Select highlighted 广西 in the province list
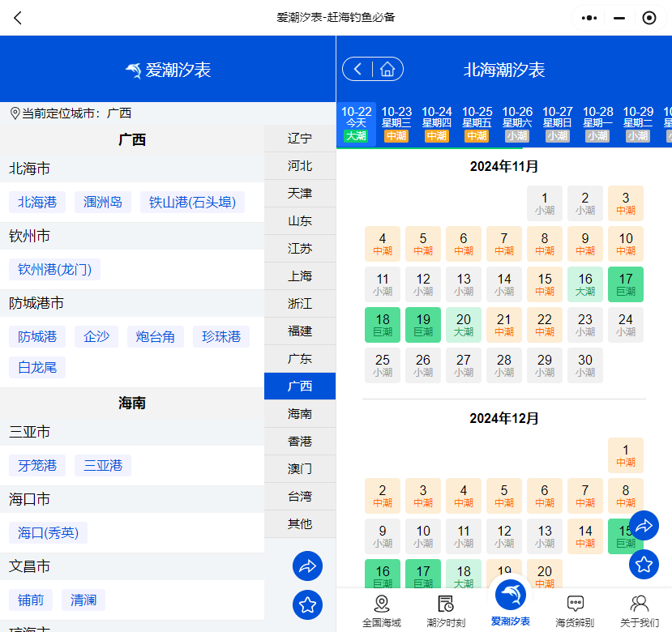The height and width of the screenshot is (632, 672). 300,386
